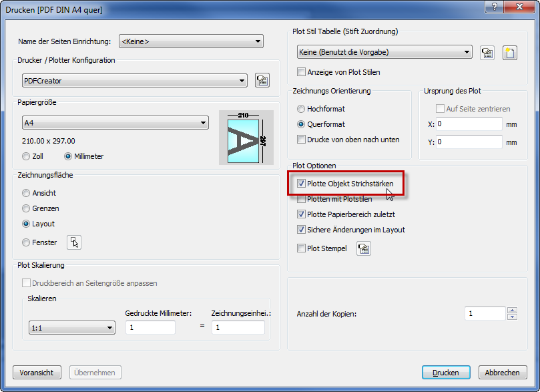The image size is (540, 392).
Task: Select the Hochformat orientation
Action: (302, 109)
